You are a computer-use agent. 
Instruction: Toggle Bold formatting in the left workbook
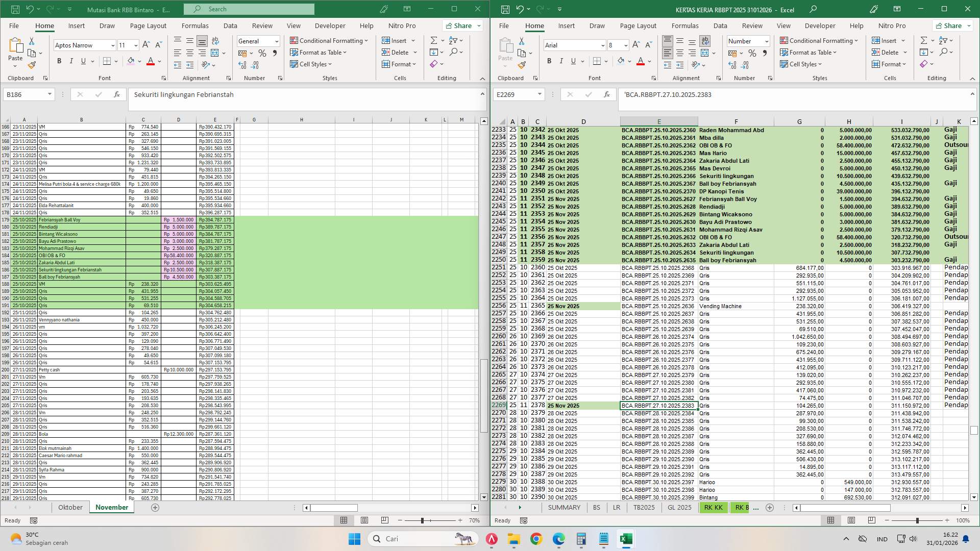click(59, 61)
